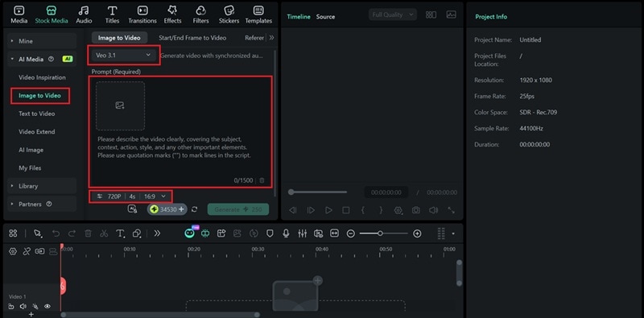Open the audio mixer icon
Screen dimensions: 644x318
pos(303,233)
